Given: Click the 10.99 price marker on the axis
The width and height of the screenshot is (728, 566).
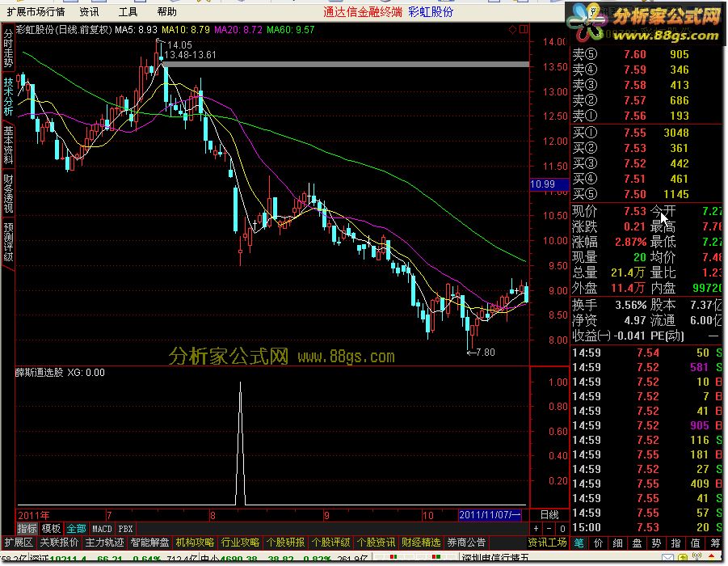Looking at the screenshot, I should (x=549, y=184).
